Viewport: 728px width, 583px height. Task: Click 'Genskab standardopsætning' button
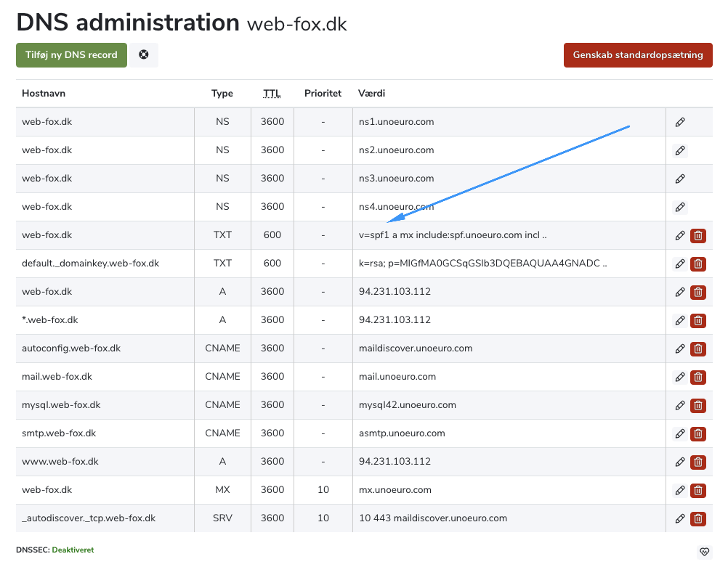[x=638, y=55]
